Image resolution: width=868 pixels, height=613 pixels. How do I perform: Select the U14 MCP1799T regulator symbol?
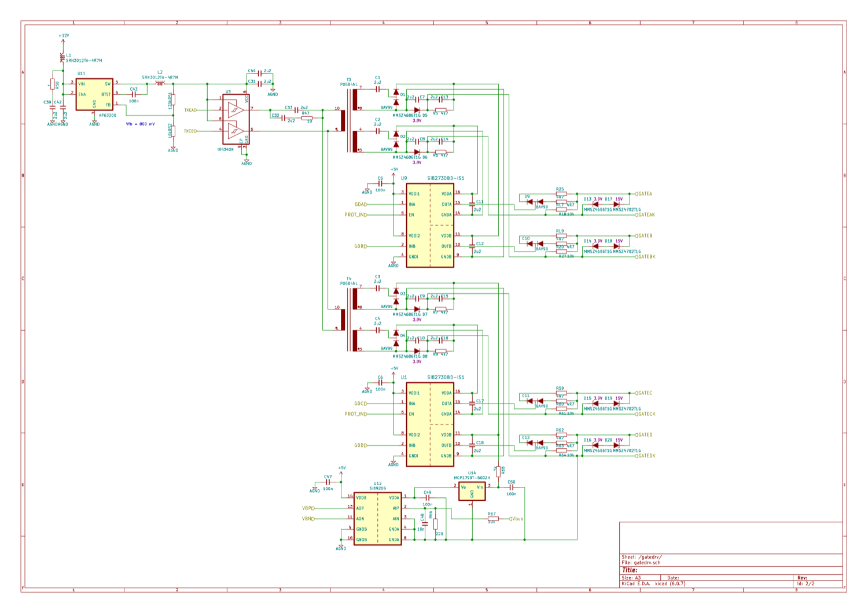[472, 492]
